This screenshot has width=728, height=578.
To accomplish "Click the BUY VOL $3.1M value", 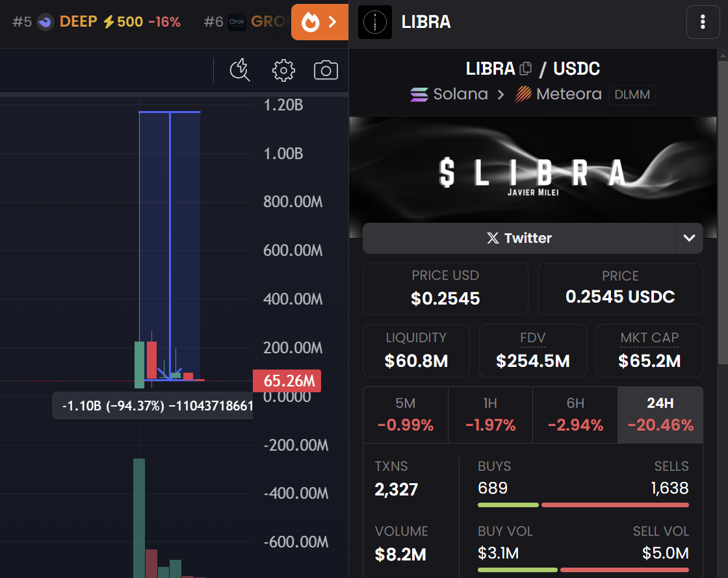I will click(x=498, y=553).
